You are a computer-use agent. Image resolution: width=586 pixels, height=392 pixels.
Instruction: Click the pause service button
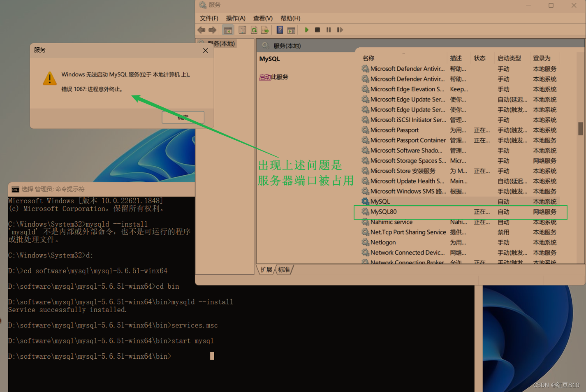click(329, 30)
